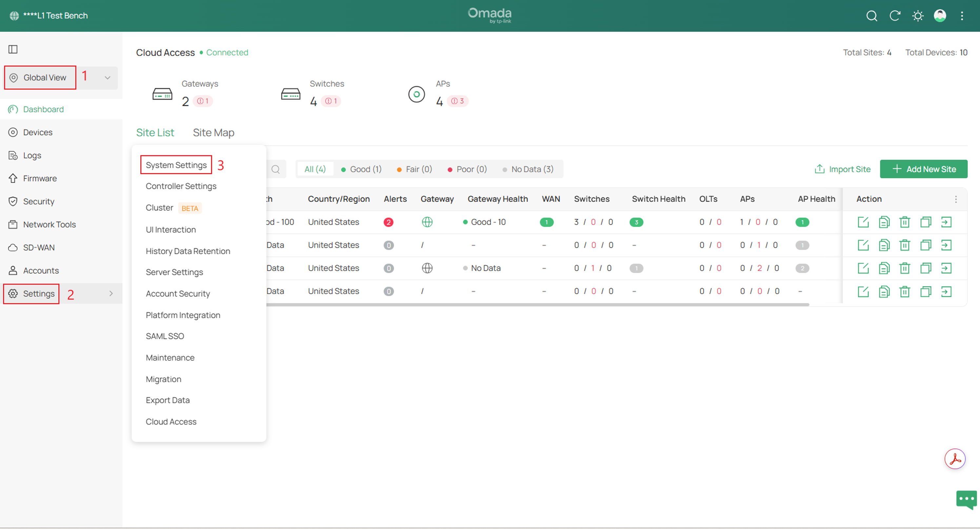
Task: Open Logs in the sidebar
Action: pos(61,156)
